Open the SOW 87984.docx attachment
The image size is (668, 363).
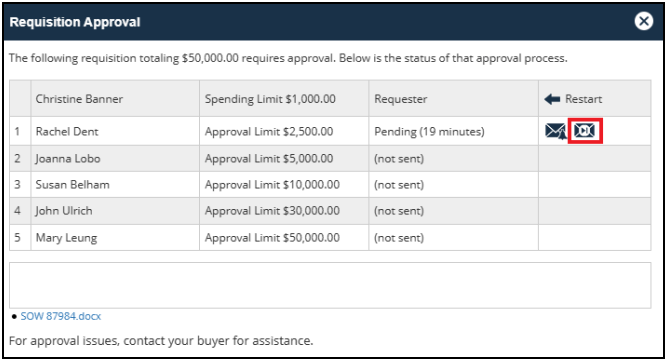click(61, 316)
